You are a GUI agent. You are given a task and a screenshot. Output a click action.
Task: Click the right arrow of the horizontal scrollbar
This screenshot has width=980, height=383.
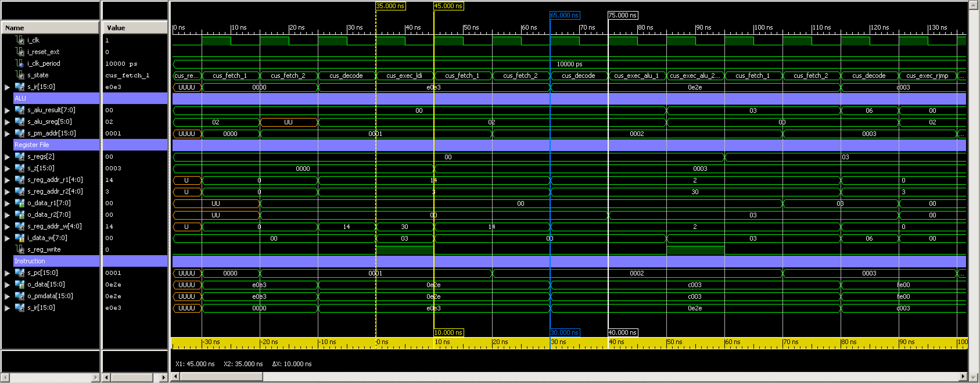[x=963, y=376]
